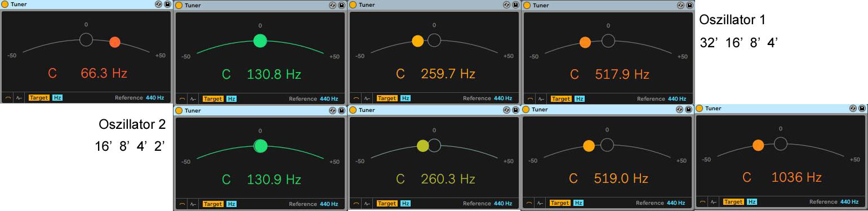Screen dimensions: 868x211
Task: Choose classic view icon in the 66.3 Hz tuner
Action: tap(8, 97)
